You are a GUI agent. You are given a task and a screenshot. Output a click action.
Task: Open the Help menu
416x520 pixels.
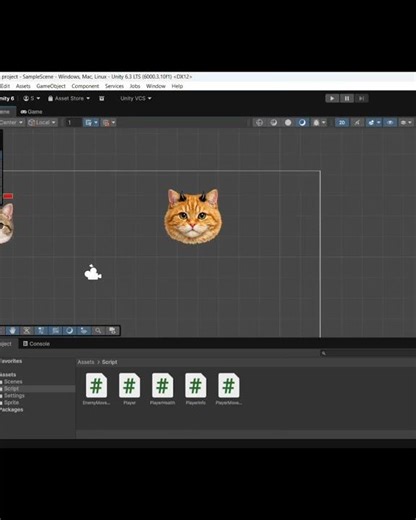click(177, 86)
